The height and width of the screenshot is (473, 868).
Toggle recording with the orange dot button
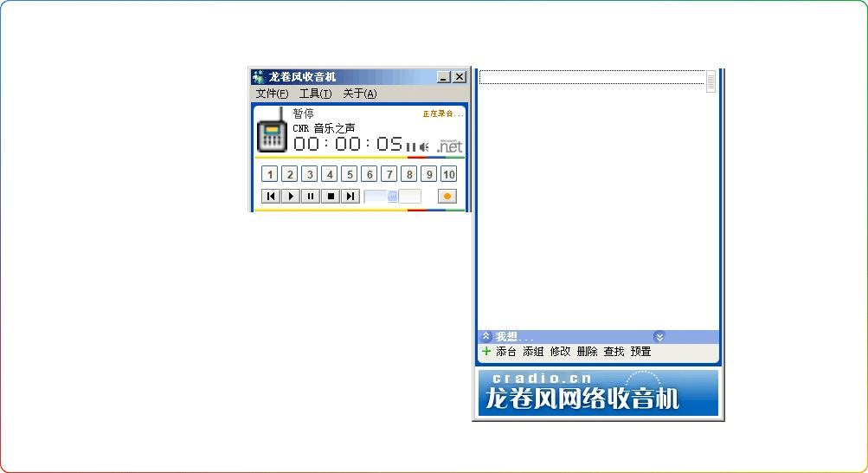click(447, 197)
